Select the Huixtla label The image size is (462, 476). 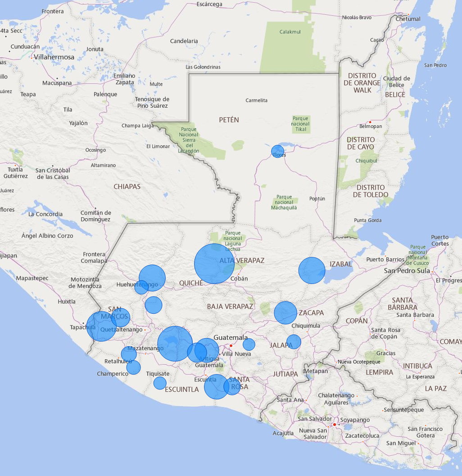[67, 302]
